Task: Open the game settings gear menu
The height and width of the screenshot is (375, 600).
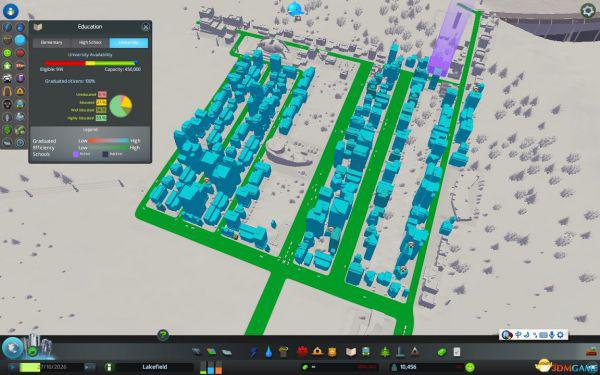Action: pyautogui.click(x=588, y=10)
